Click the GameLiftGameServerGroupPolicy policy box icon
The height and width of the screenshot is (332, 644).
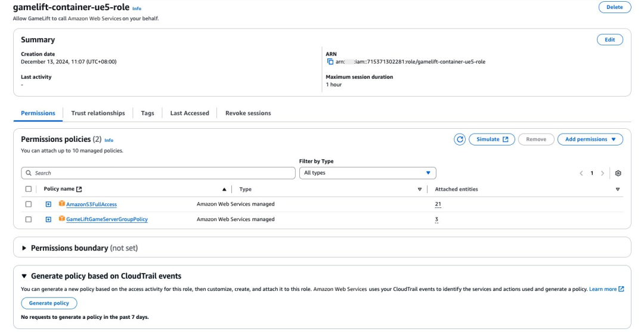[x=61, y=219]
